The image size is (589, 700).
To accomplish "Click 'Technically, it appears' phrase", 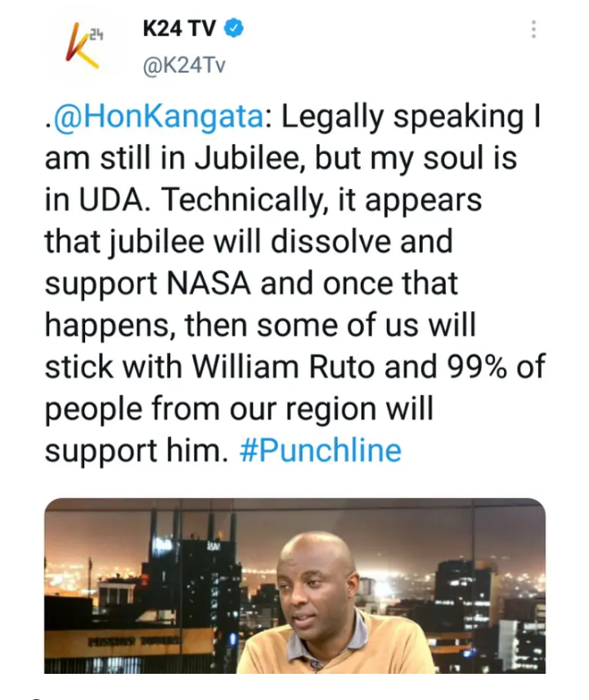I will coord(321,200).
